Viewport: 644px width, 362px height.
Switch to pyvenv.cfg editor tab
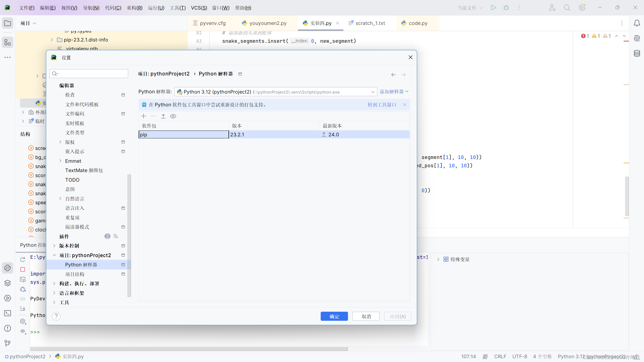(x=209, y=23)
